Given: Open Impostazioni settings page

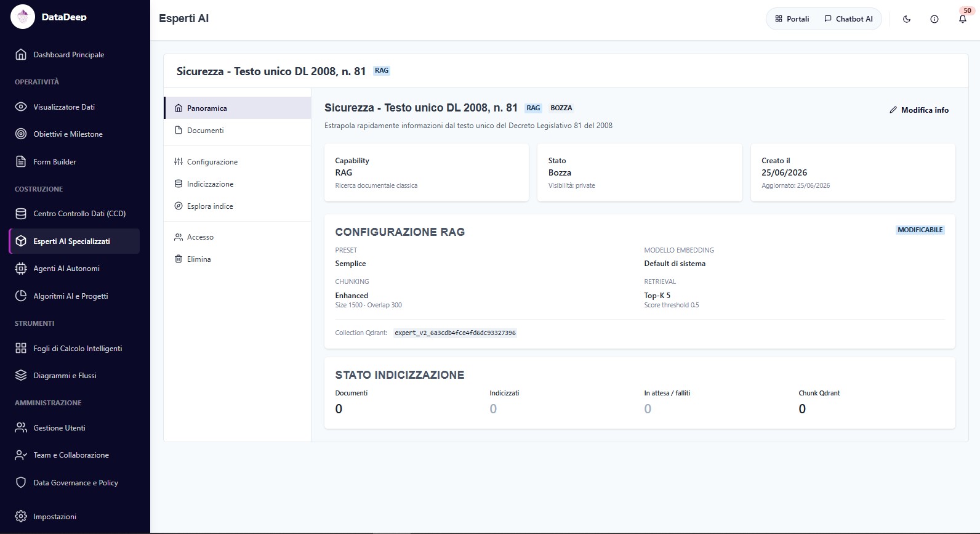Looking at the screenshot, I should (74, 516).
